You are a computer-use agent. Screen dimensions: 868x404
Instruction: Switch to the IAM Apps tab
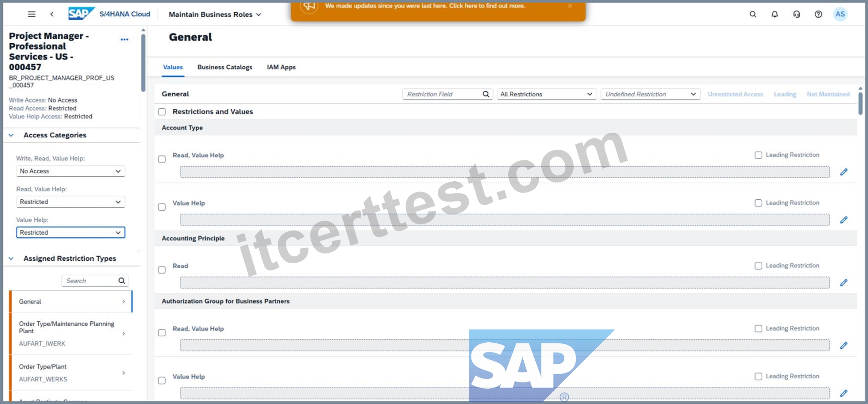(281, 67)
